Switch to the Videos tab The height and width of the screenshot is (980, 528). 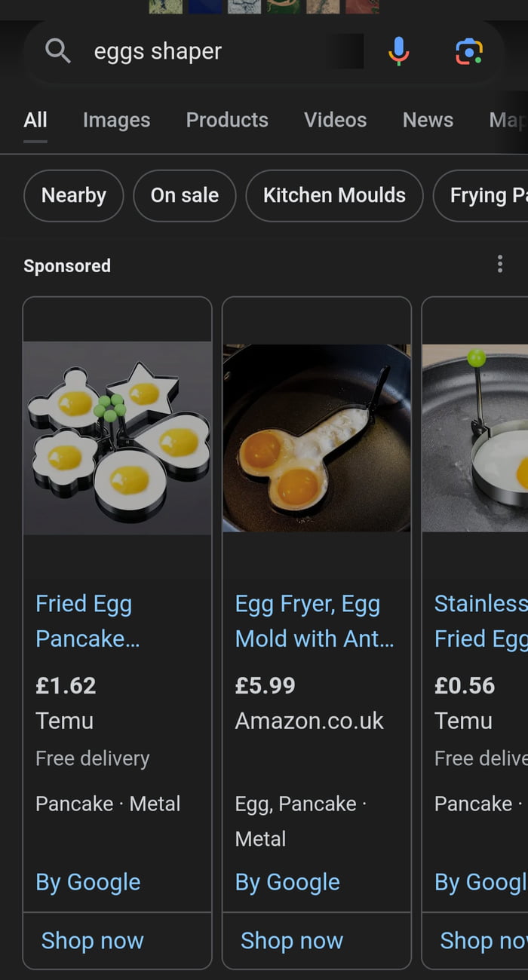pyautogui.click(x=335, y=119)
